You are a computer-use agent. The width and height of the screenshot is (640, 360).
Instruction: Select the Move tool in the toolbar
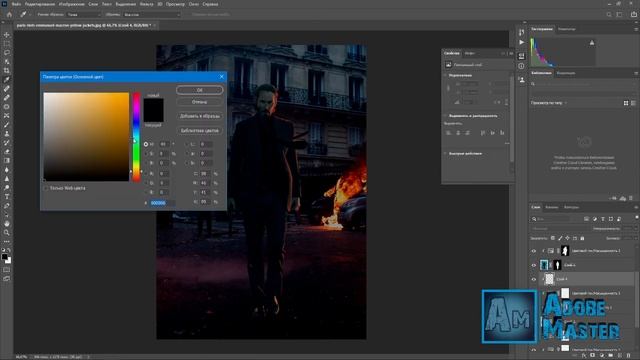coord(7,35)
